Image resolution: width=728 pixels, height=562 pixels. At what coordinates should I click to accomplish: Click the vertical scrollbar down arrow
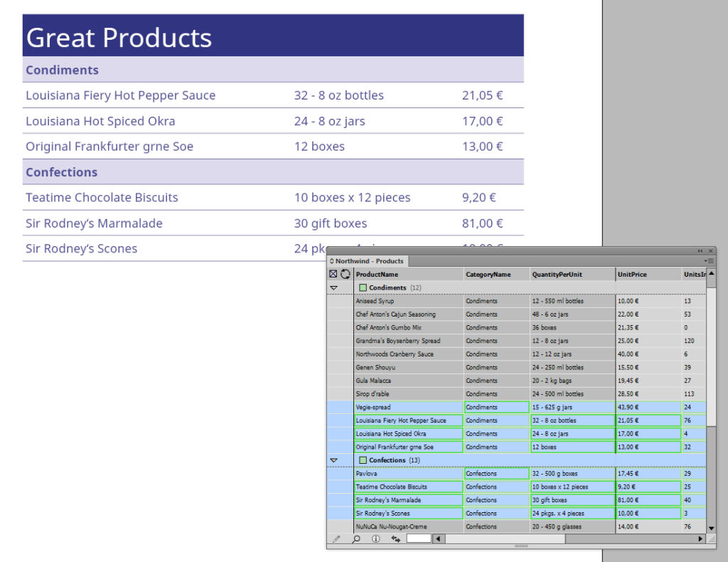pyautogui.click(x=711, y=528)
